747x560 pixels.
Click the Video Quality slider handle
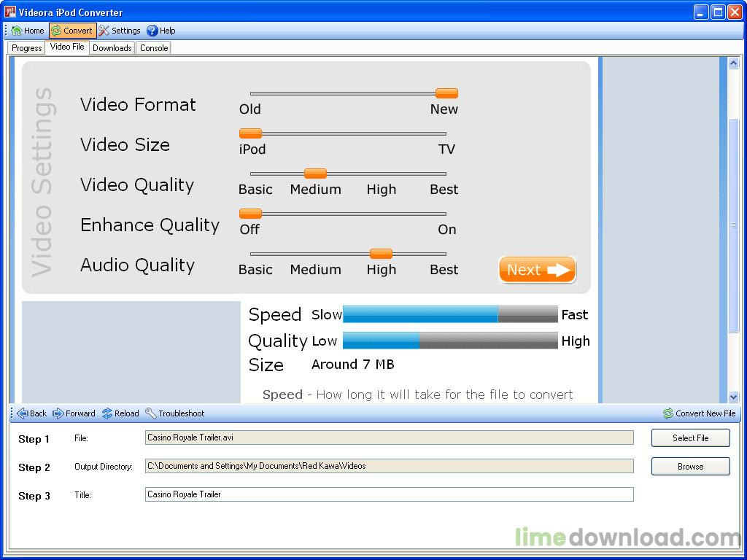[315, 174]
